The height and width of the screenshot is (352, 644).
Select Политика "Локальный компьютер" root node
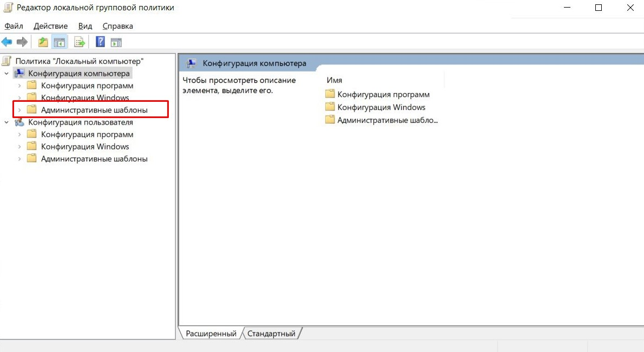pyautogui.click(x=80, y=61)
